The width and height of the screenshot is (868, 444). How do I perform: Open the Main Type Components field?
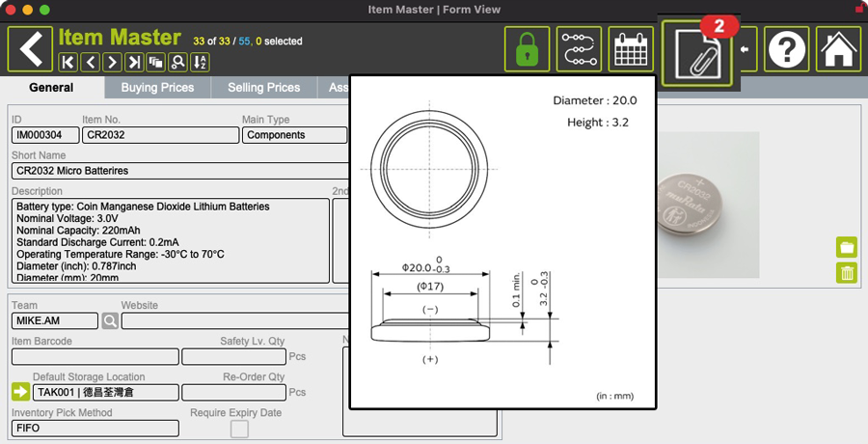click(x=293, y=135)
